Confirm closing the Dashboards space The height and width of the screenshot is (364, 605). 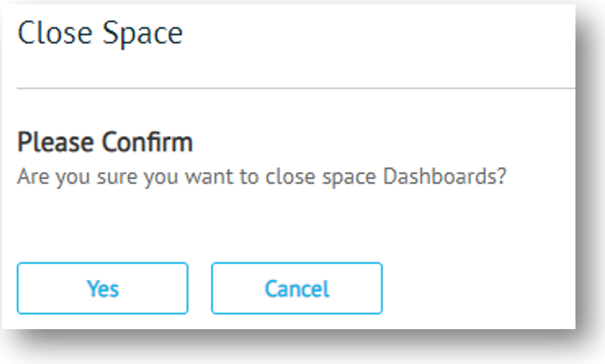pos(103,288)
